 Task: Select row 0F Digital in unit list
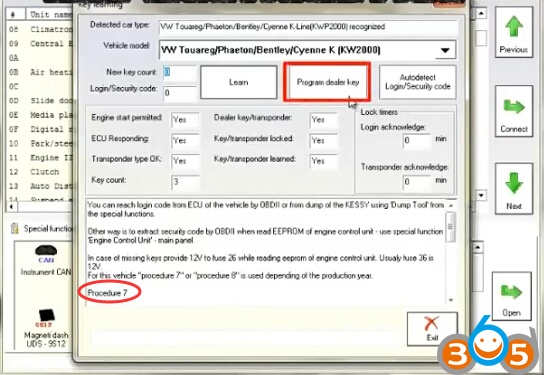[40, 129]
